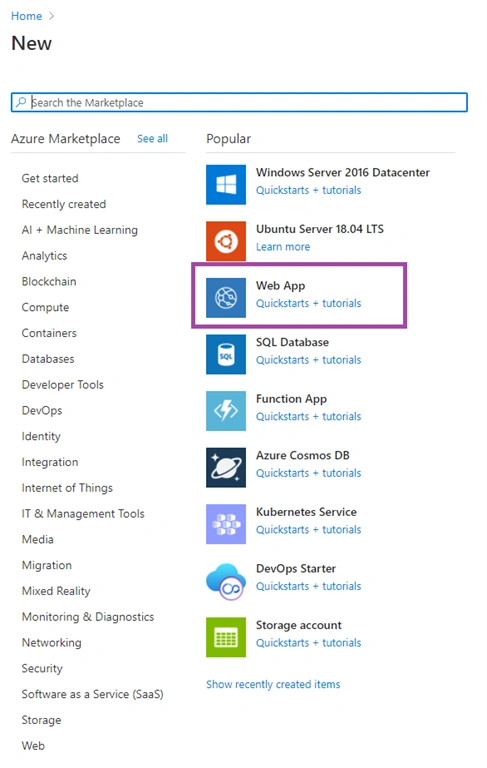This screenshot has width=487, height=768.
Task: Open the Networking category
Action: point(51,643)
